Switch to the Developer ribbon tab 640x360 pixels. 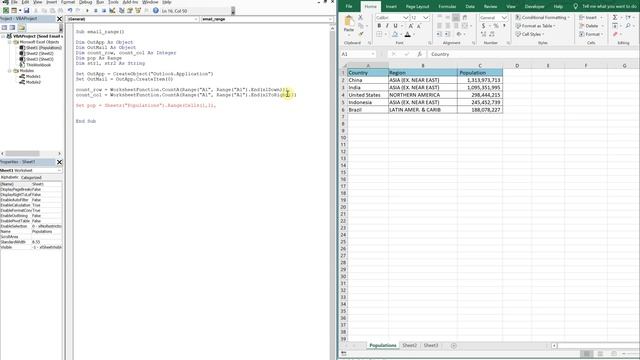point(534,7)
